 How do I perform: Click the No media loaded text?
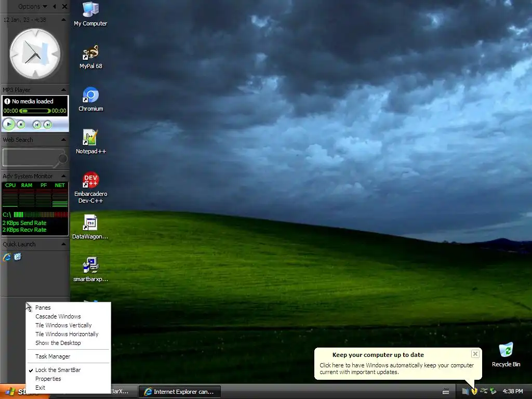click(x=33, y=101)
